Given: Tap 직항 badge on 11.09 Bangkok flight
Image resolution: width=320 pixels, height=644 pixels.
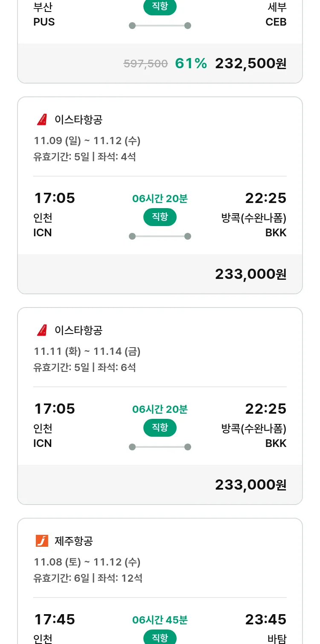Looking at the screenshot, I should pyautogui.click(x=160, y=217).
